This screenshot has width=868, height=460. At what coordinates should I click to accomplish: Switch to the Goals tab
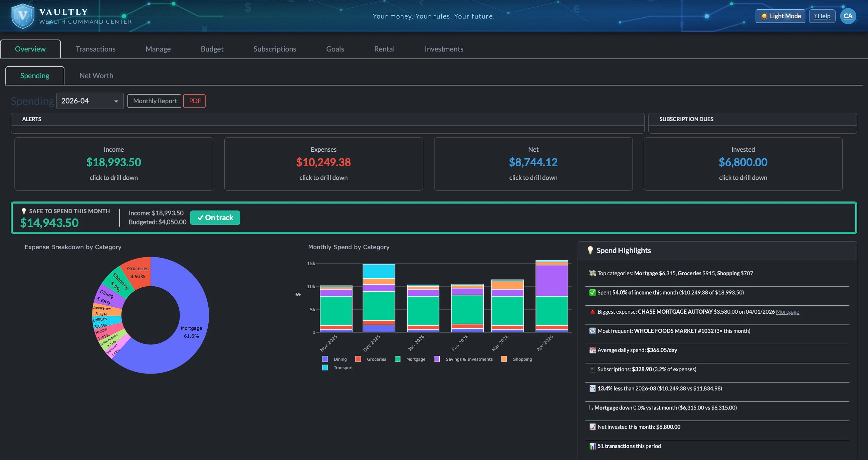(335, 49)
